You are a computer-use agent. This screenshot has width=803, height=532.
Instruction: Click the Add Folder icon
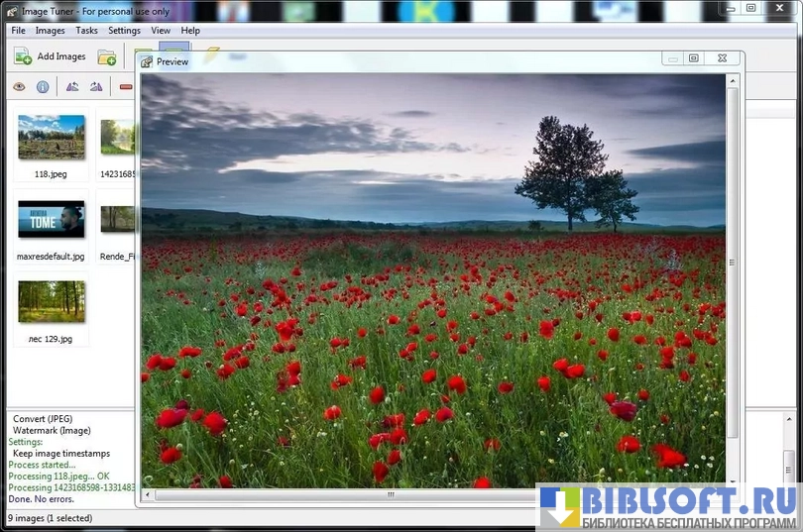[107, 56]
